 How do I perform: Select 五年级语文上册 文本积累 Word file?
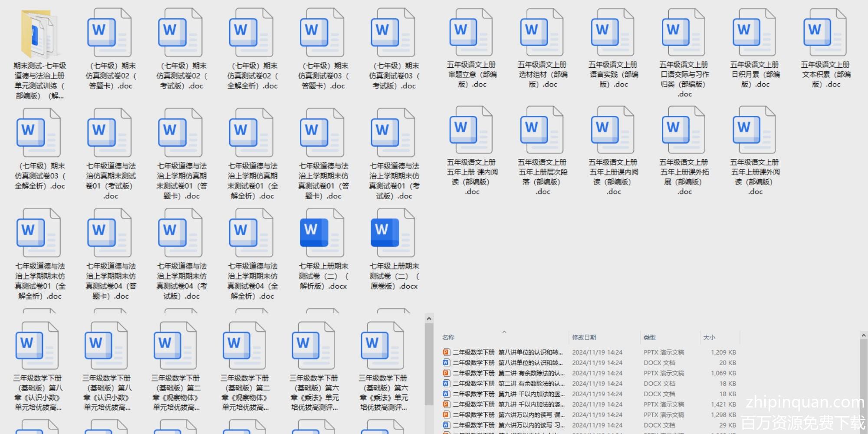(x=825, y=34)
